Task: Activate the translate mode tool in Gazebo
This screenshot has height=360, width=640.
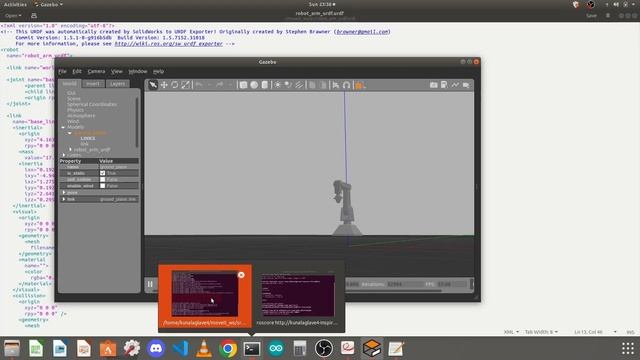Action: [x=164, y=85]
